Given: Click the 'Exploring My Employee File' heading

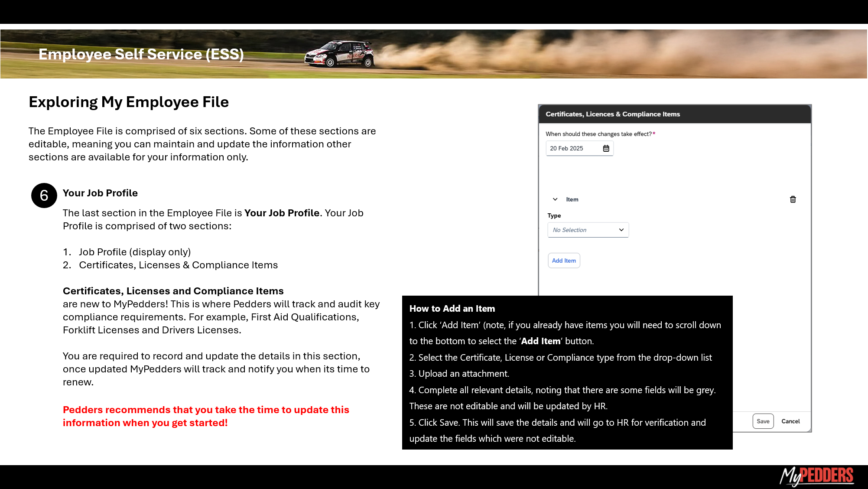Looking at the screenshot, I should click(129, 102).
